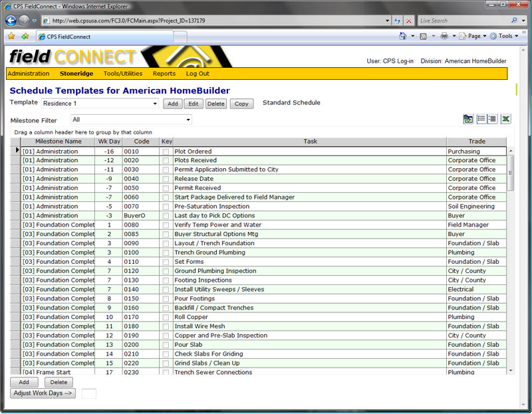Open the Stoneridge menu
This screenshot has height=414, width=532.
click(x=76, y=74)
